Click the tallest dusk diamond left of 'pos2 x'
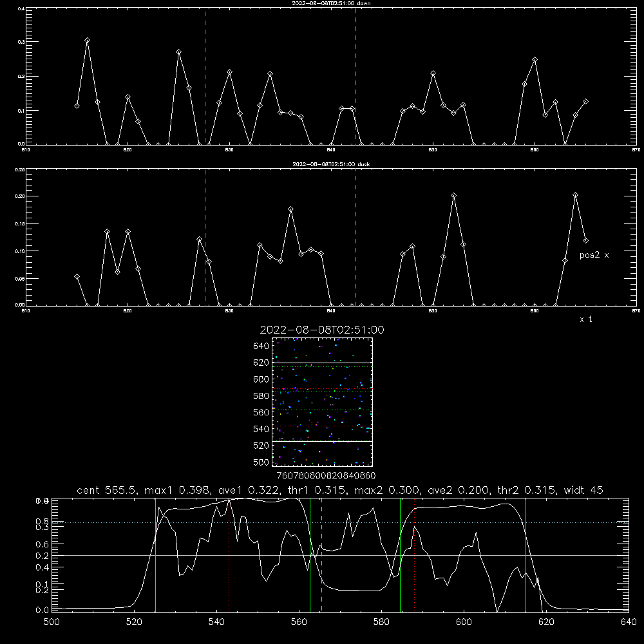 click(x=575, y=195)
